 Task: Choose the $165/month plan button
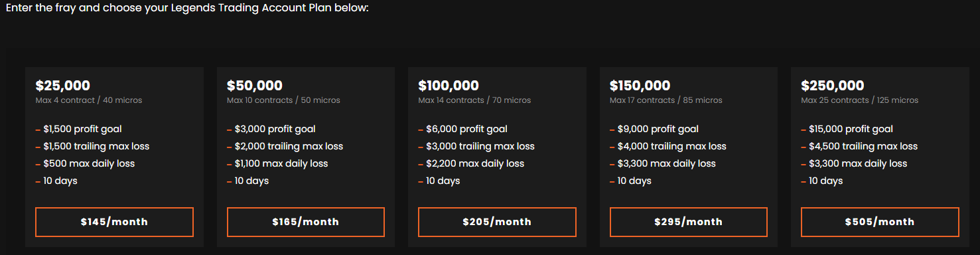tap(306, 222)
